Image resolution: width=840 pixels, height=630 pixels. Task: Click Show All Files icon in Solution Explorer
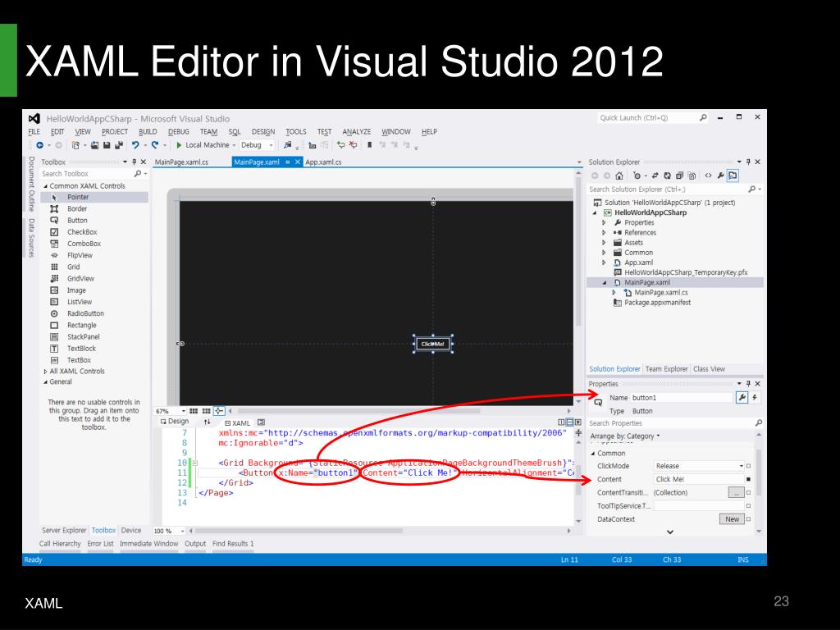coord(691,176)
